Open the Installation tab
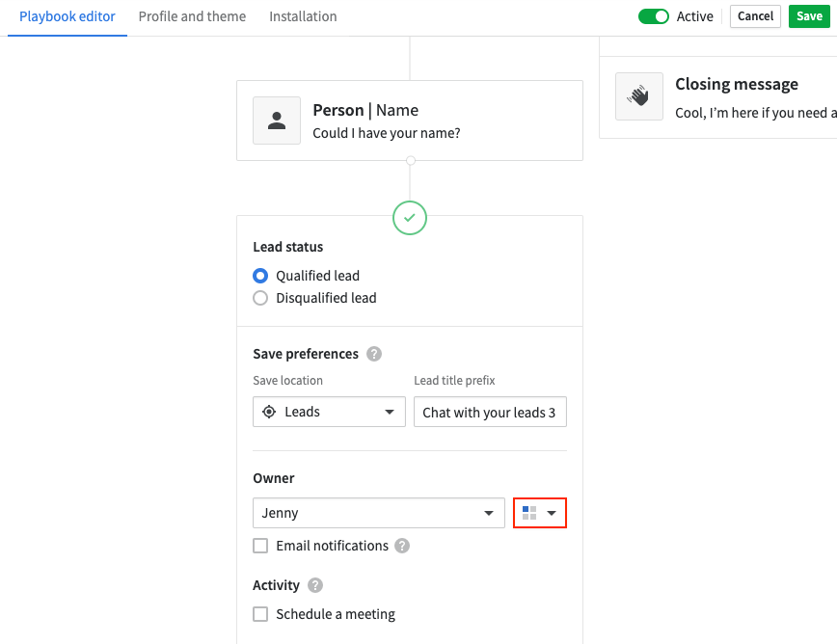The height and width of the screenshot is (644, 837). pos(303,16)
